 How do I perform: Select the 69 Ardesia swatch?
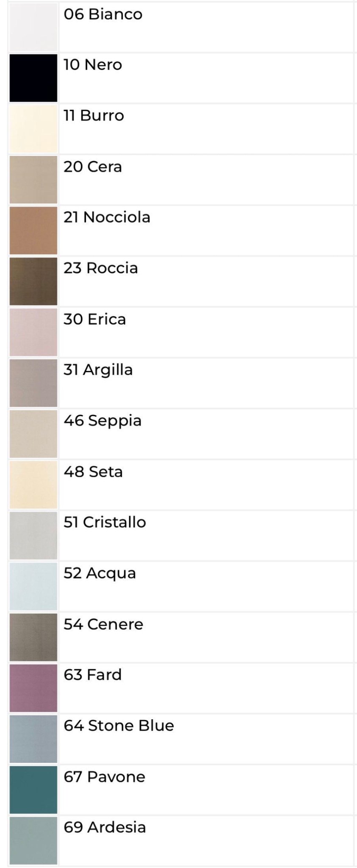click(x=33, y=841)
